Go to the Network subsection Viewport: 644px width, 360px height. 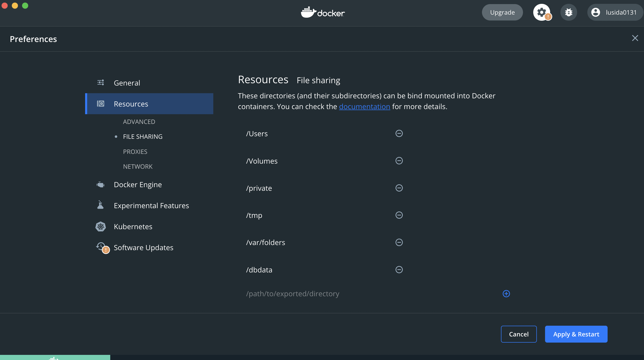point(138,166)
